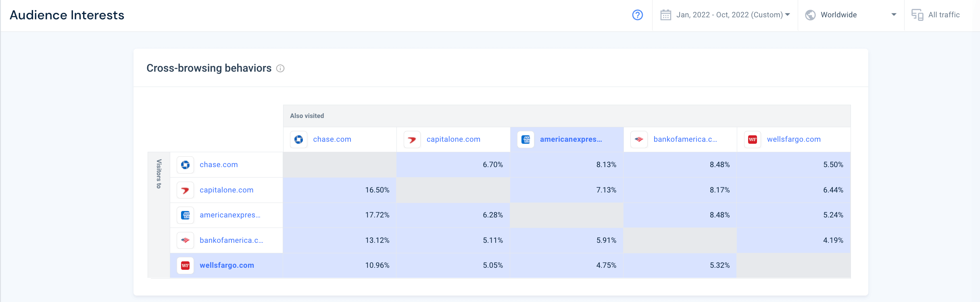This screenshot has width=980, height=302.
Task: Open americanexpres… link in column header
Action: pos(571,139)
